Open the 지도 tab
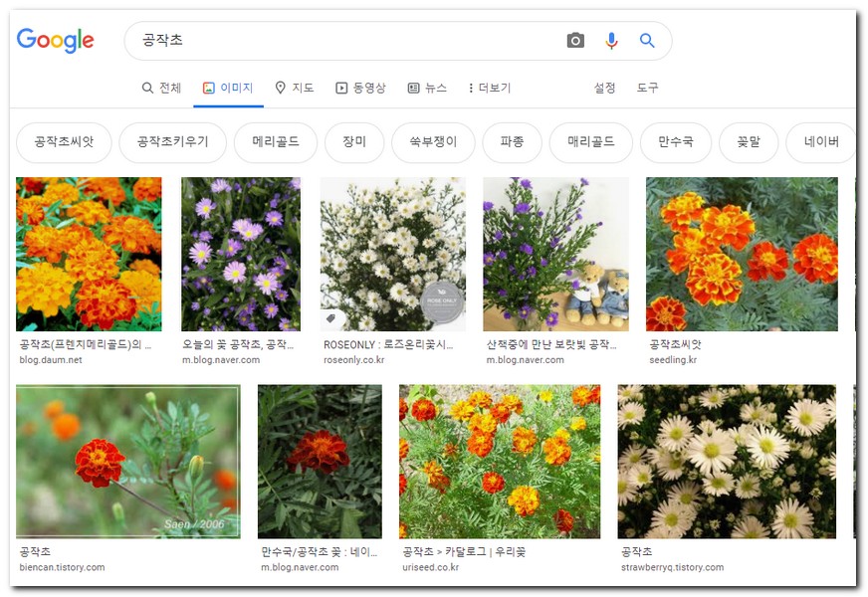This screenshot has height=597, width=868. point(294,88)
